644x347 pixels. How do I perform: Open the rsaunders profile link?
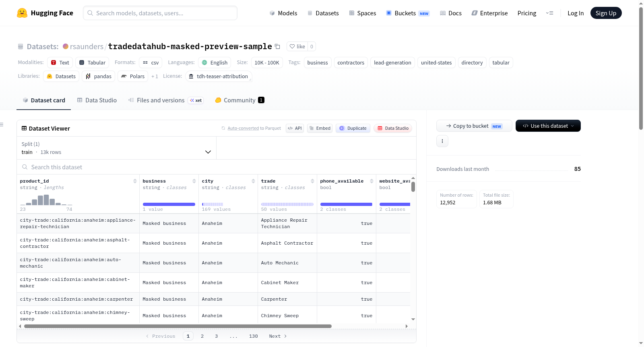(87, 46)
